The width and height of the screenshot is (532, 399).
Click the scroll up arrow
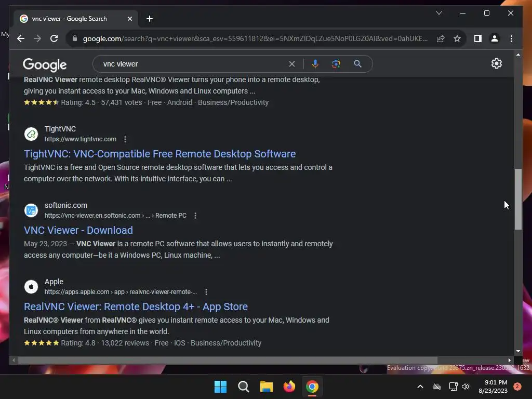coord(518,54)
